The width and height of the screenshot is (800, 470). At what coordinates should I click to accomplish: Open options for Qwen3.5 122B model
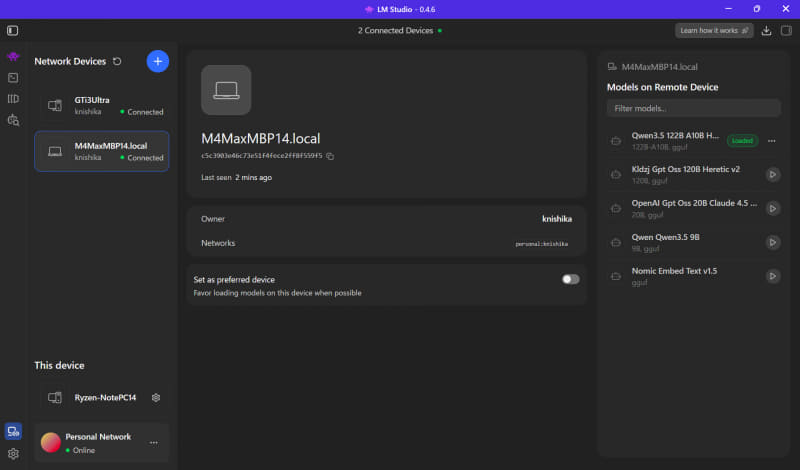[x=771, y=141]
